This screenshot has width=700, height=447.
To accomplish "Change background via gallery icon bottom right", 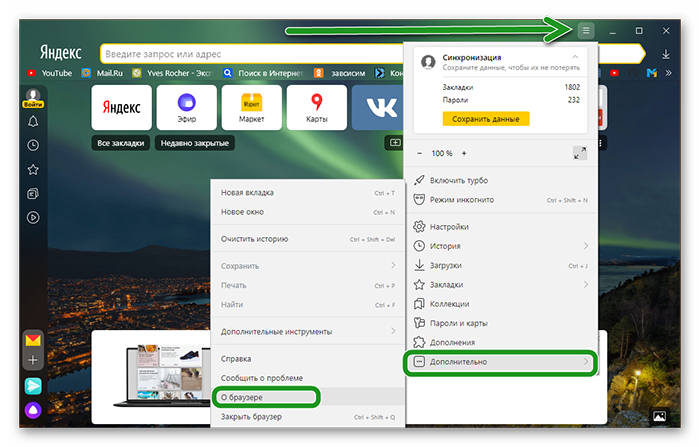I will [659, 416].
